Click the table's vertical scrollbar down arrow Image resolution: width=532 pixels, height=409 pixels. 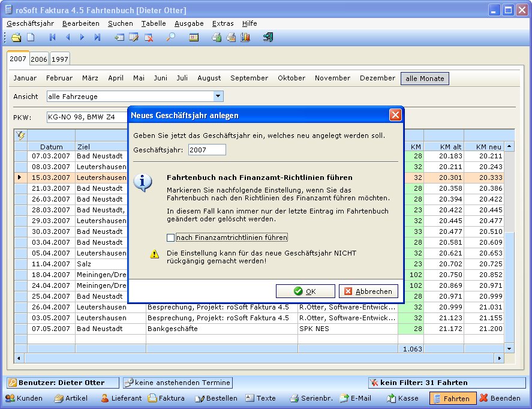(x=509, y=348)
